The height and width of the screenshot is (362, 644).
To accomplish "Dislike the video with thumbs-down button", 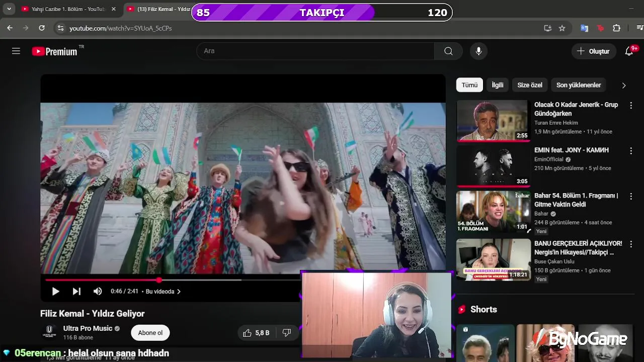I will 287,333.
